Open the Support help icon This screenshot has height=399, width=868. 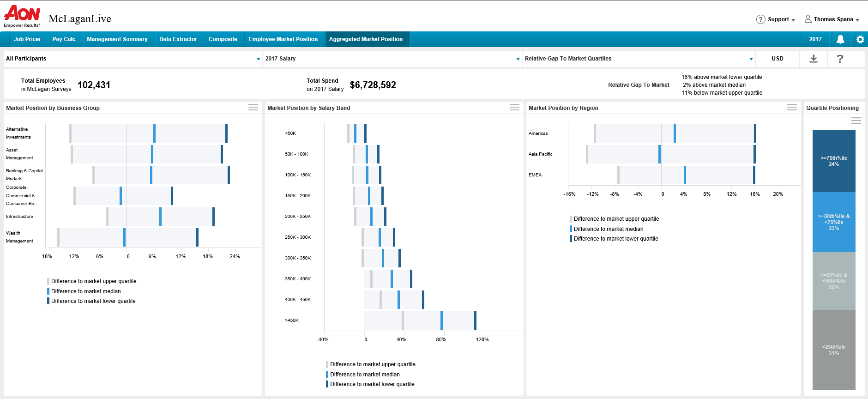tap(760, 19)
